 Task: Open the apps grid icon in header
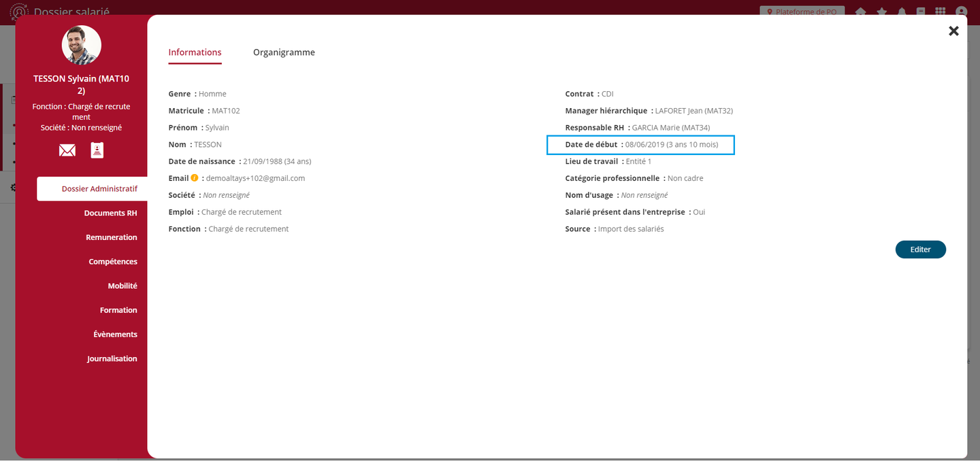940,12
